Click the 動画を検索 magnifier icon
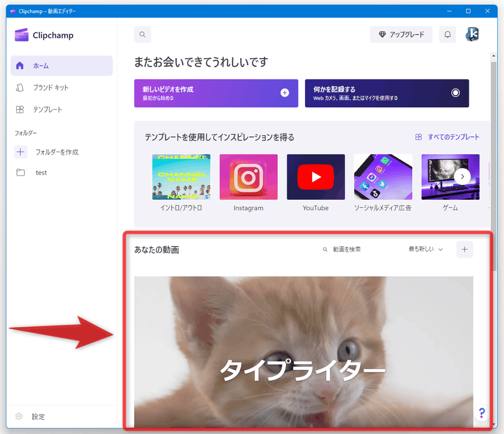This screenshot has height=434, width=504. [325, 249]
